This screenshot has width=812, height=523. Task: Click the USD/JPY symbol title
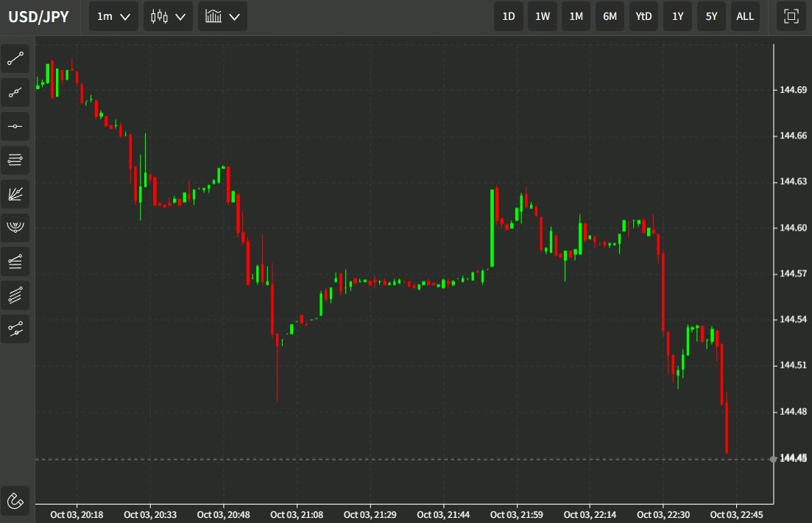point(38,17)
